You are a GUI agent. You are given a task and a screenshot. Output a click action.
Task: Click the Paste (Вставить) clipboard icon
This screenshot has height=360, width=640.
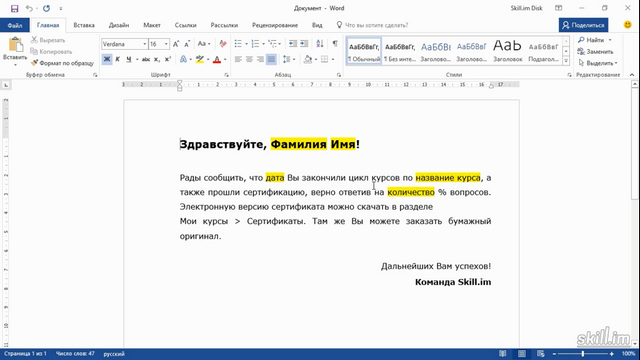coord(15,45)
